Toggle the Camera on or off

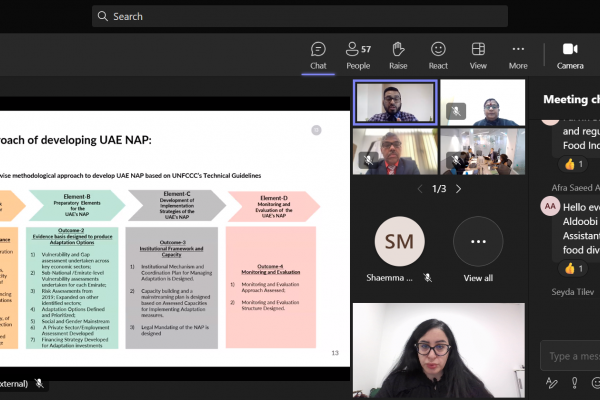pyautogui.click(x=570, y=54)
